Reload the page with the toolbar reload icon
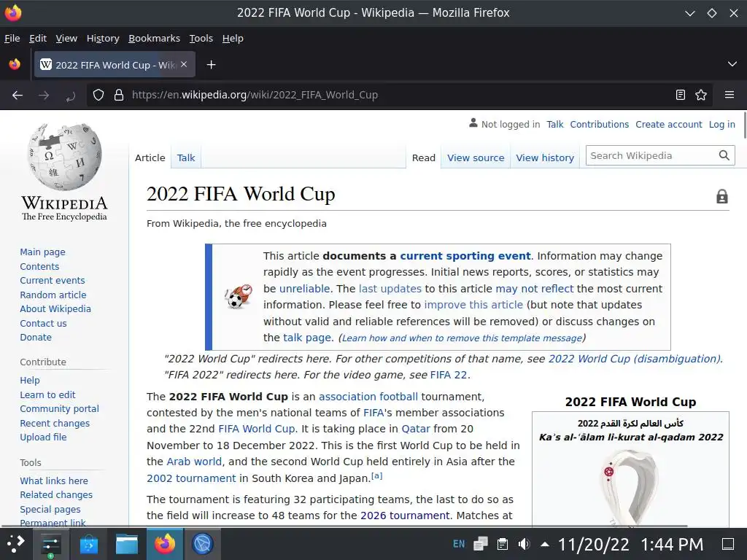 71,96
